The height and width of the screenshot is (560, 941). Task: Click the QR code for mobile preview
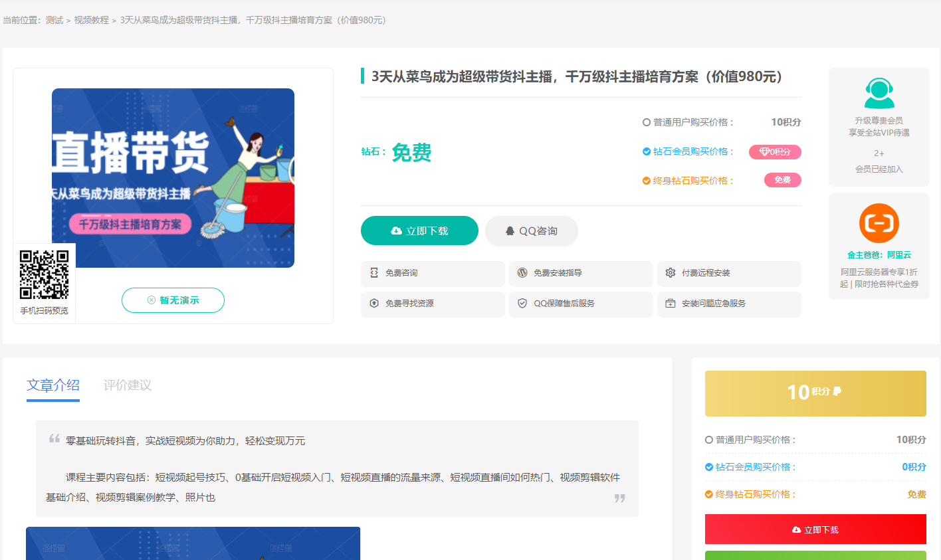tap(45, 275)
